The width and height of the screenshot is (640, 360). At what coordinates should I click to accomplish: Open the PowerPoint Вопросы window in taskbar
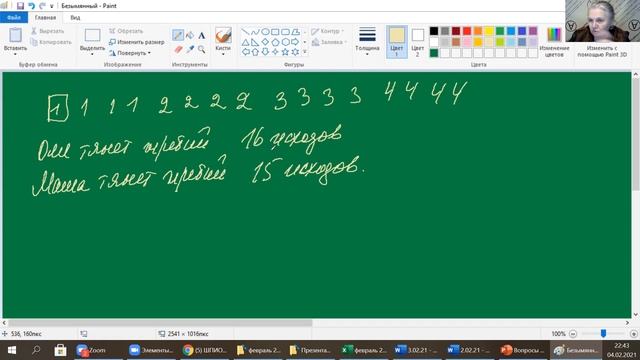point(523,350)
